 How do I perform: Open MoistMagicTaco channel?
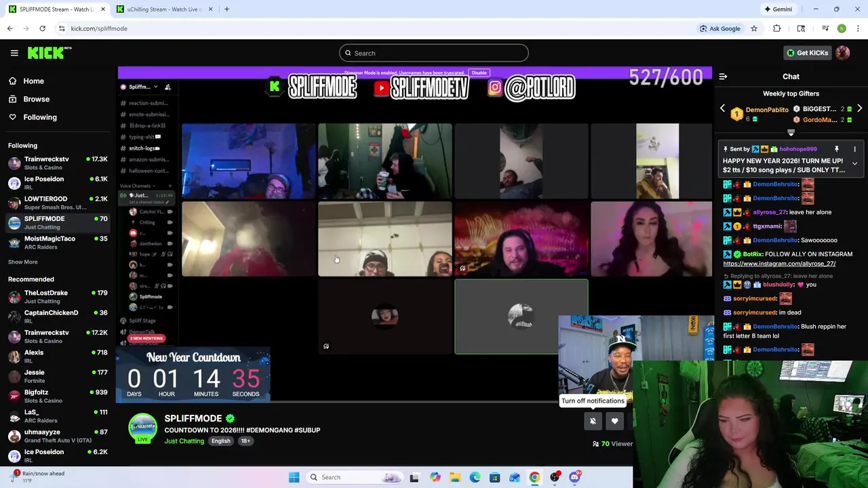pyautogui.click(x=58, y=243)
